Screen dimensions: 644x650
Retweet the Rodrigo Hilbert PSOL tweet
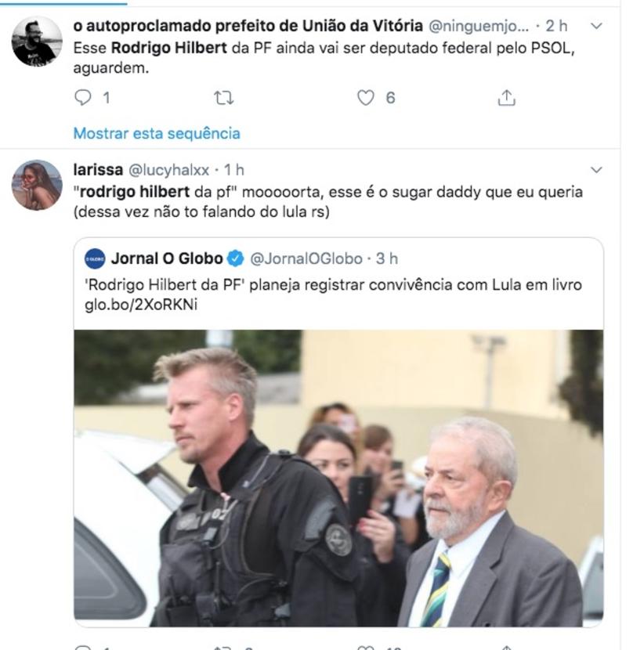click(x=223, y=98)
